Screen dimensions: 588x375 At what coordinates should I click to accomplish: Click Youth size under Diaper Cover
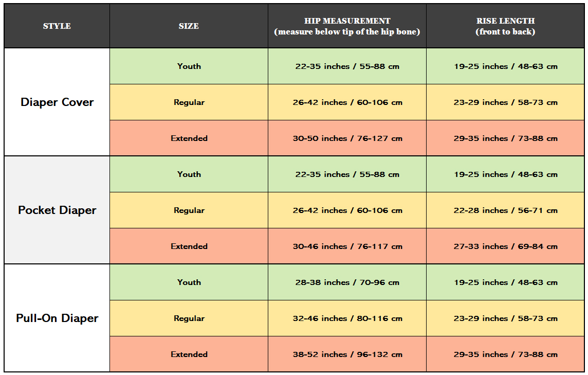coord(189,66)
